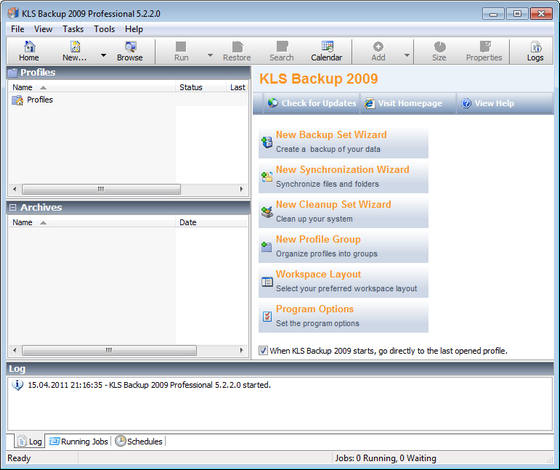Viewport: 560px width, 470px height.
Task: Click the Visit Homepage link
Action: [x=403, y=103]
